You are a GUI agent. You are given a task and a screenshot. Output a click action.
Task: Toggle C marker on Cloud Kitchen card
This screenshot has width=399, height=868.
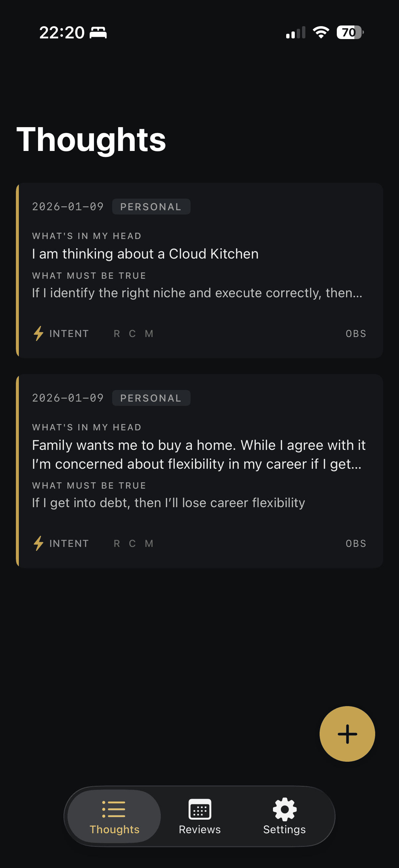(x=132, y=334)
